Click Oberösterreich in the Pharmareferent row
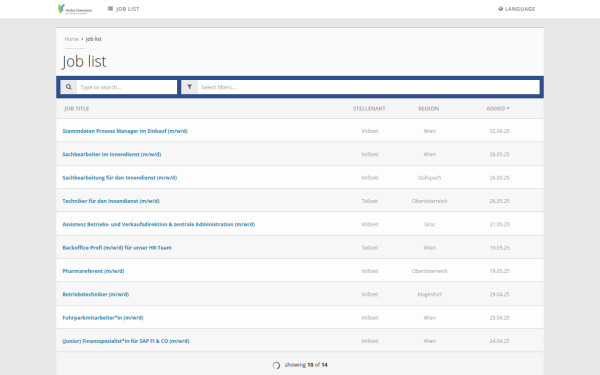The height and width of the screenshot is (375, 600). click(430, 271)
